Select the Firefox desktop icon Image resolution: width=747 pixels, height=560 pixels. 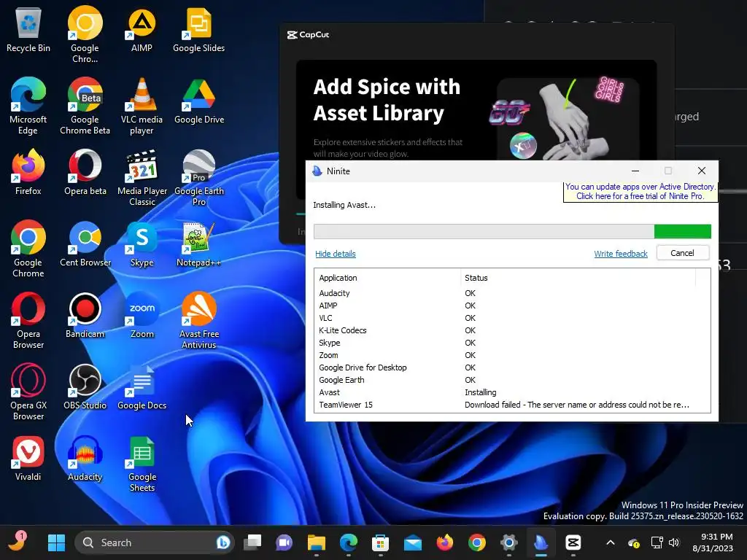tap(28, 174)
